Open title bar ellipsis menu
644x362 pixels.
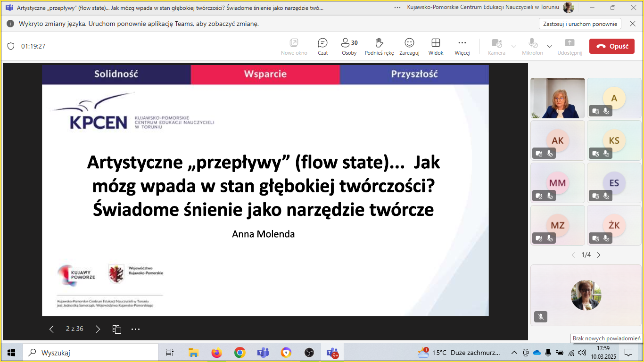397,8
